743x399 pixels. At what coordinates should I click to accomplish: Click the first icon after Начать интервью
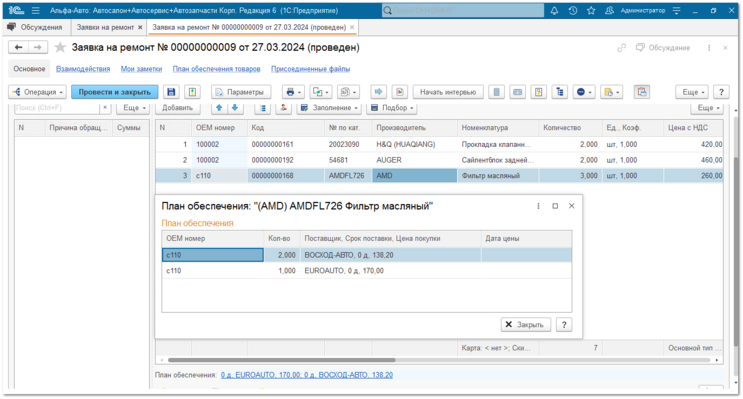[496, 92]
